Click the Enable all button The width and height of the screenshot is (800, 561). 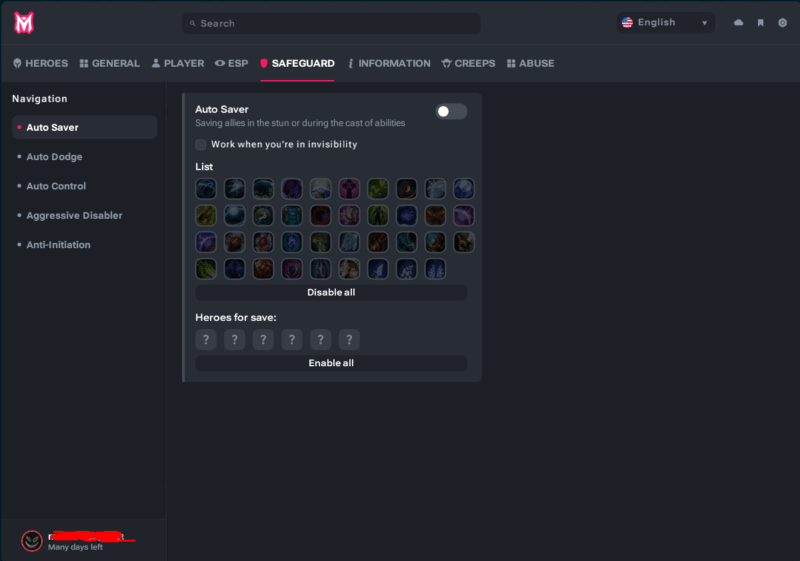tap(331, 363)
